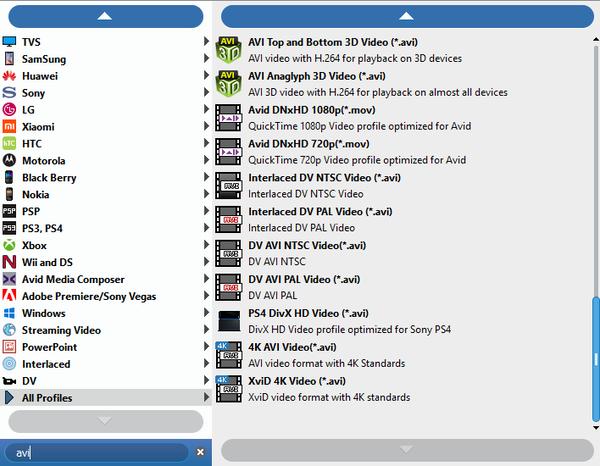
Task: Click the Xbox icon in device list
Action: [10, 245]
